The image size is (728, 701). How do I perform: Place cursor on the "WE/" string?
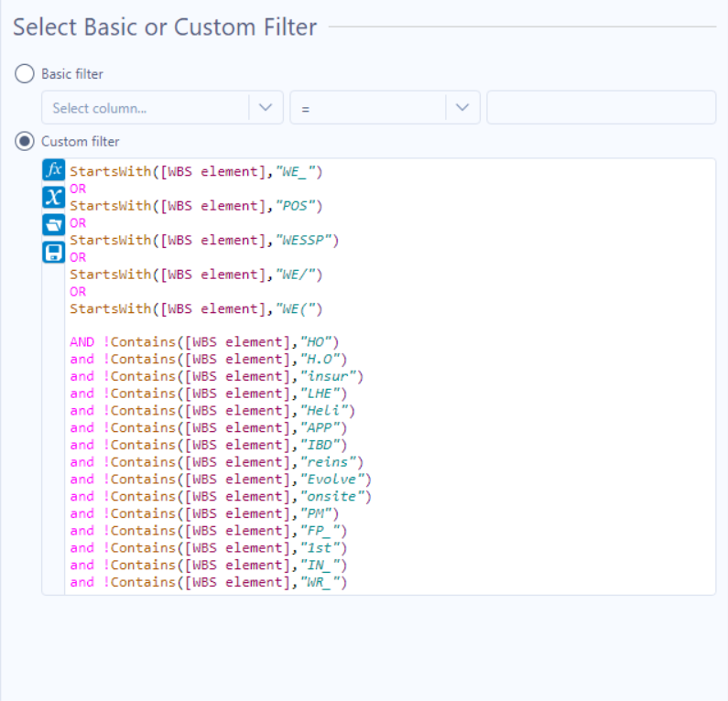point(298,275)
